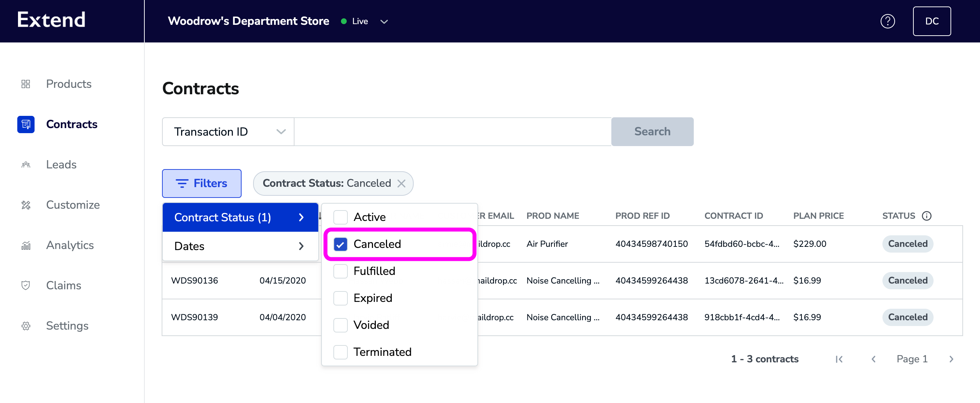Go to previous page arrow
The height and width of the screenshot is (403, 980).
(874, 359)
